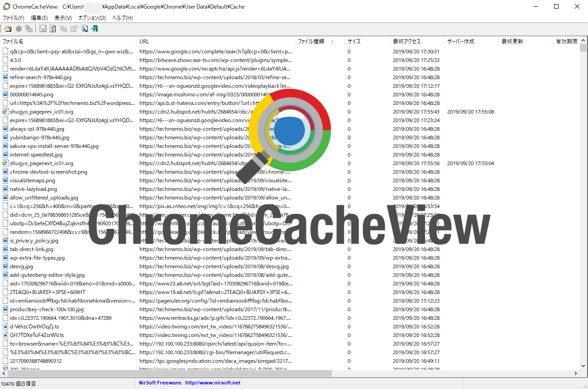The width and height of the screenshot is (588, 389).
Task: Click the image icon beside internet-speedtest.jpg
Action: pos(5,155)
